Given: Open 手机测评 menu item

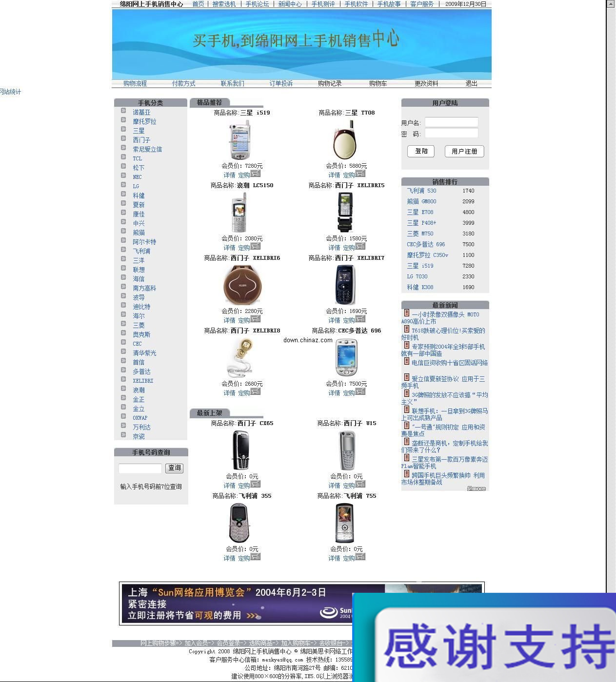Looking at the screenshot, I should pos(323,4).
